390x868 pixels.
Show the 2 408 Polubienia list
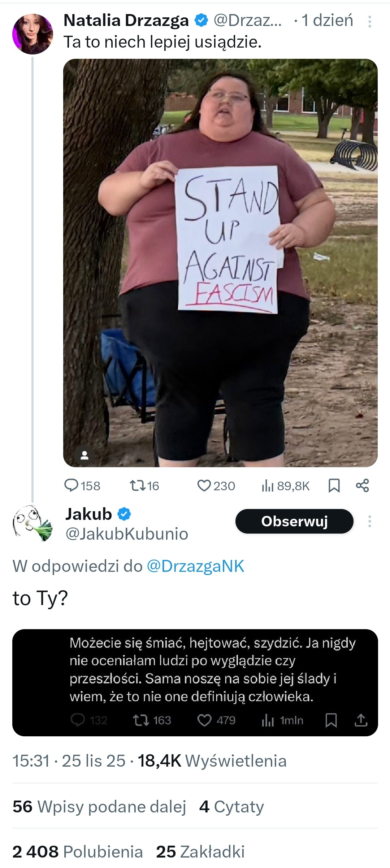pyautogui.click(x=78, y=852)
